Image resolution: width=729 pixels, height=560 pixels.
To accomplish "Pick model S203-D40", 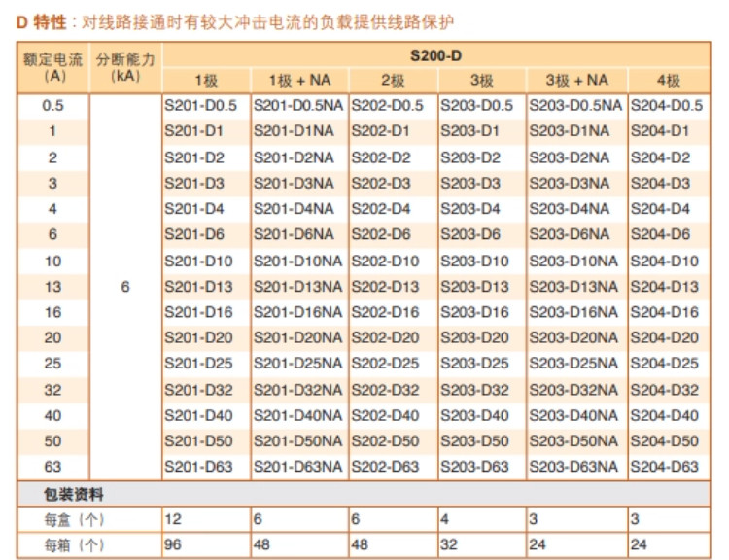I will (x=474, y=415).
